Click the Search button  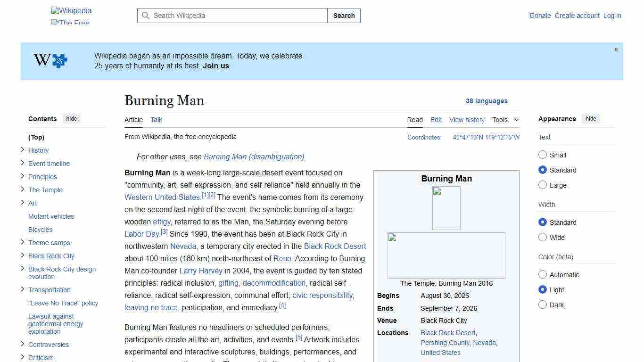344,16
